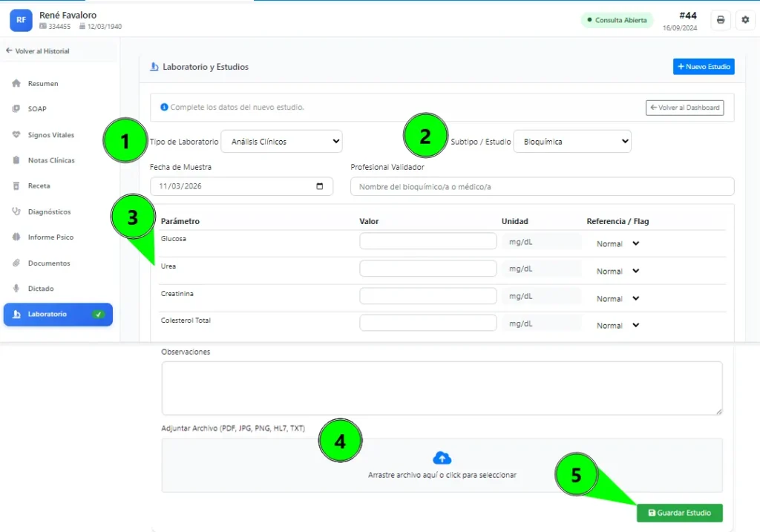The width and height of the screenshot is (760, 532).
Task: Click the Observaciones text area
Action: tap(442, 388)
